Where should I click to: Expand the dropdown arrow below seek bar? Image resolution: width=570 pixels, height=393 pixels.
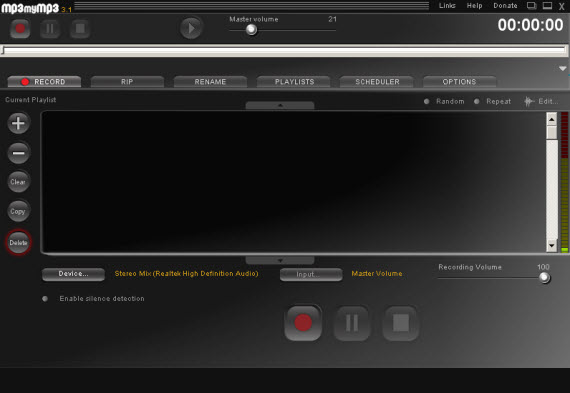pyautogui.click(x=562, y=68)
